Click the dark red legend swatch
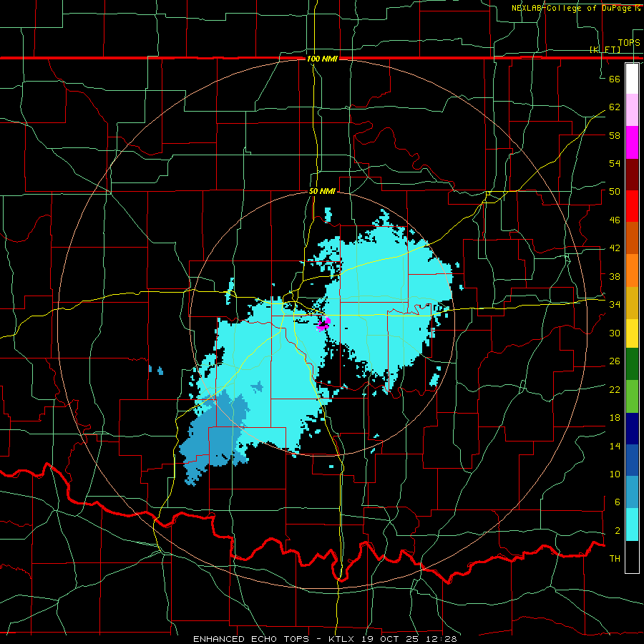 pos(632,175)
